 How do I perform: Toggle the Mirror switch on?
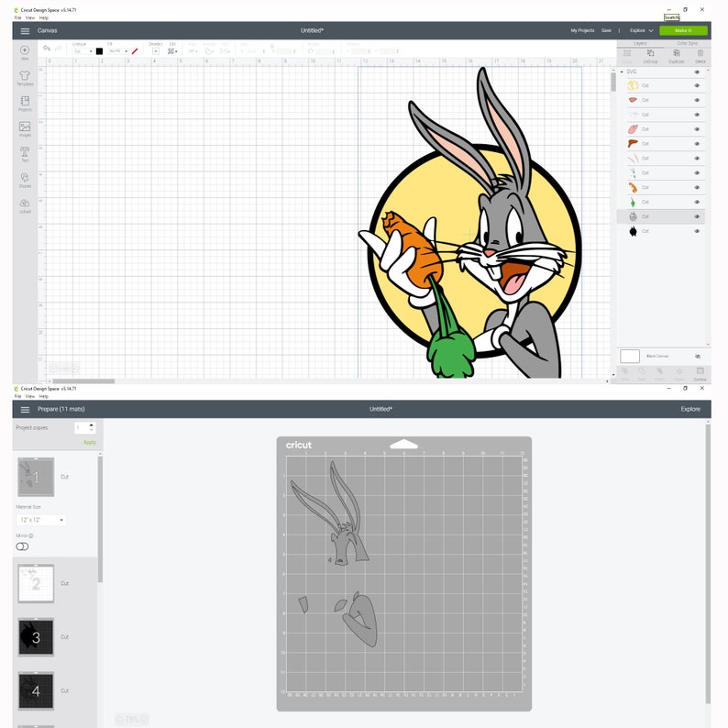[x=22, y=546]
